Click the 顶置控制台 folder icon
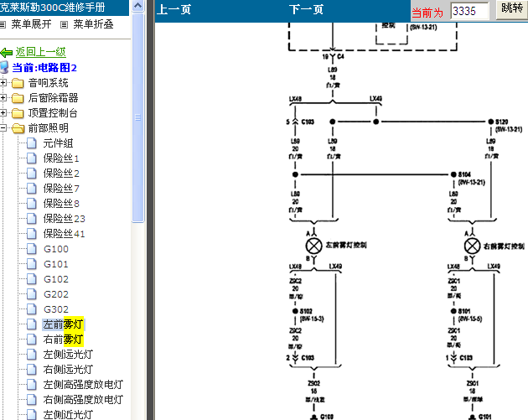This screenshot has height=420, width=528. 18,113
